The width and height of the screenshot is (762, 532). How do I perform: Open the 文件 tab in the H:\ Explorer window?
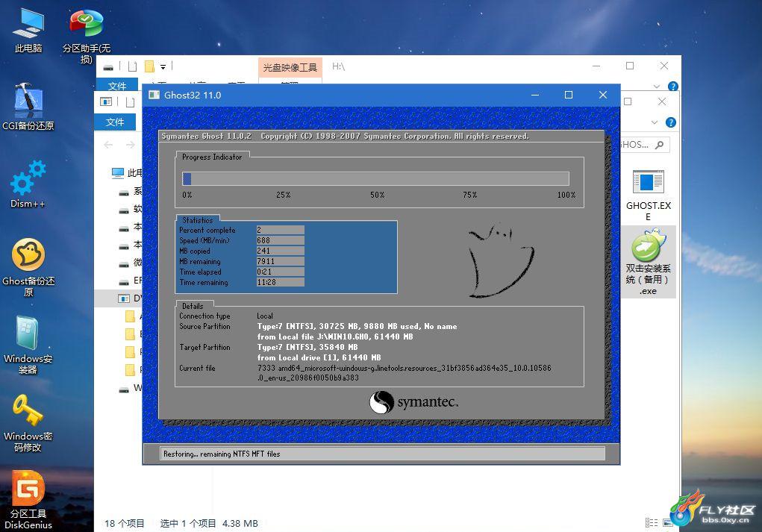tap(117, 85)
